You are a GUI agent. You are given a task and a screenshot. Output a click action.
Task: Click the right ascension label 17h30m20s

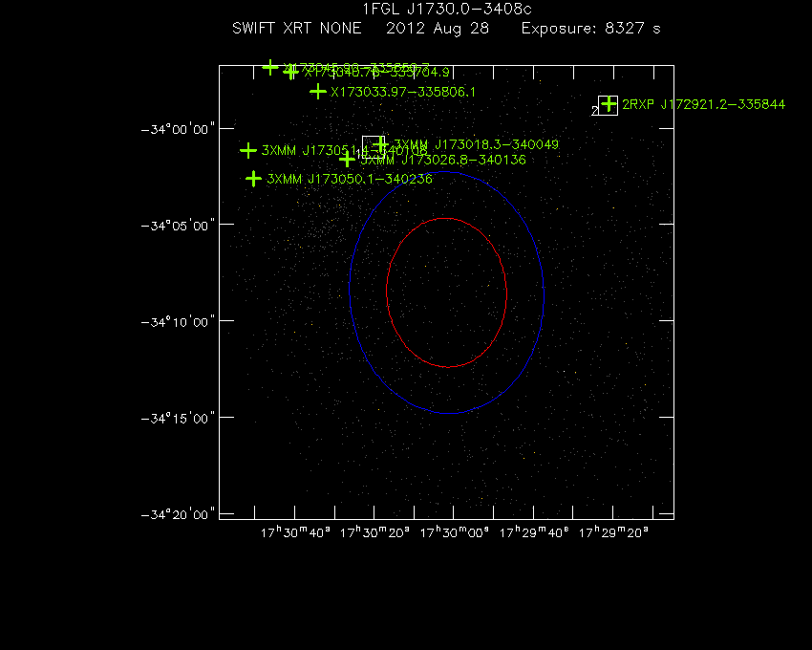click(x=374, y=532)
